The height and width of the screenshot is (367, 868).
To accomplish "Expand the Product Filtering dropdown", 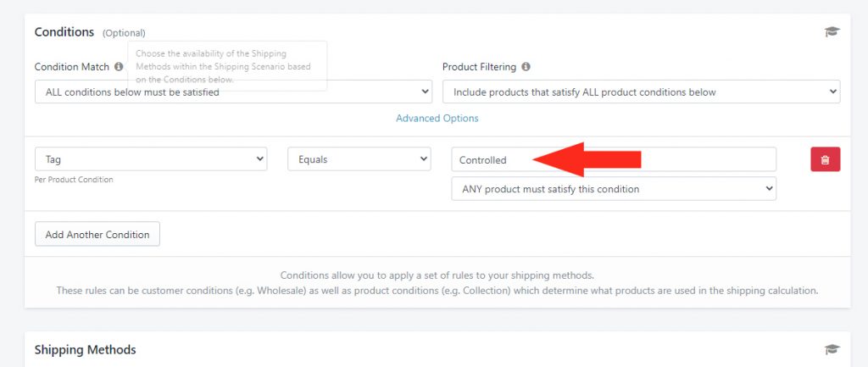I will pyautogui.click(x=641, y=92).
